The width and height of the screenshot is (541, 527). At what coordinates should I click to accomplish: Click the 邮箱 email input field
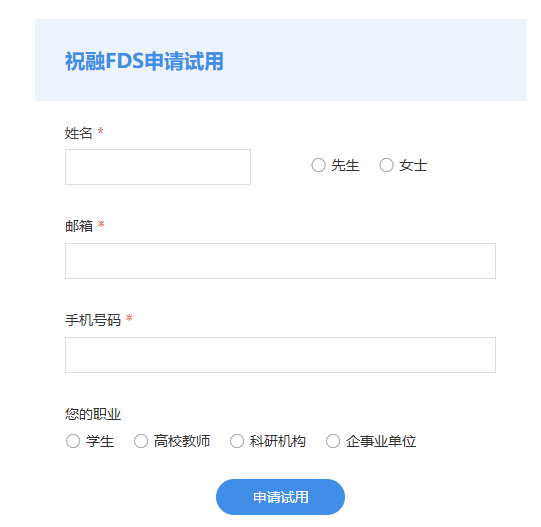280,261
